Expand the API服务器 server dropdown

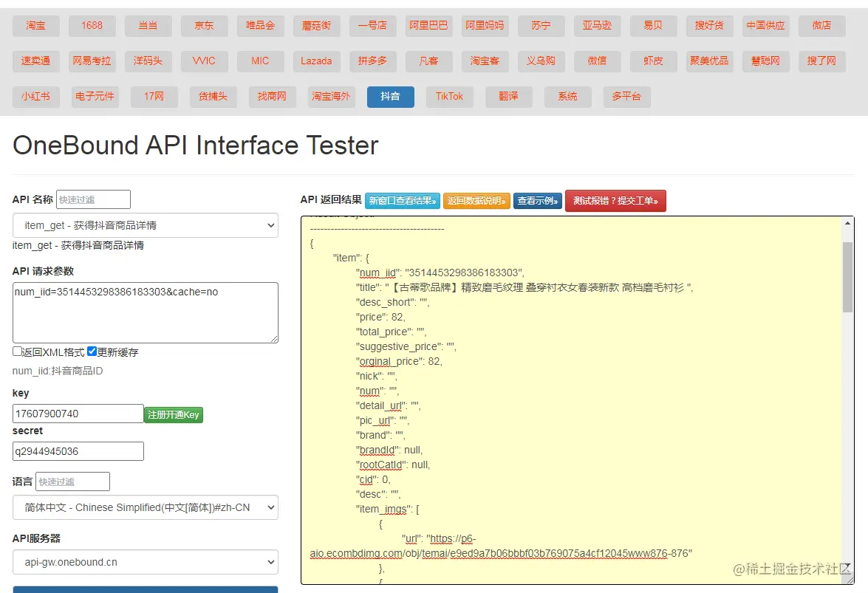[x=146, y=562]
